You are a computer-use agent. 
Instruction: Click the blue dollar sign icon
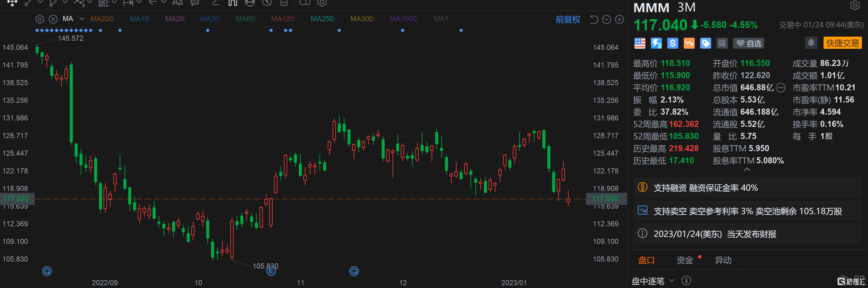672,43
